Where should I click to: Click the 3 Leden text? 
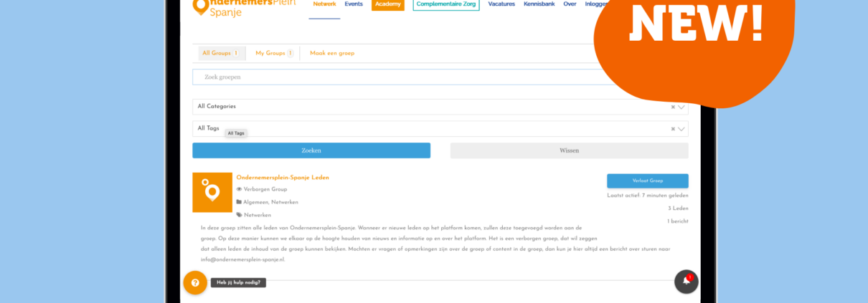pyautogui.click(x=678, y=208)
